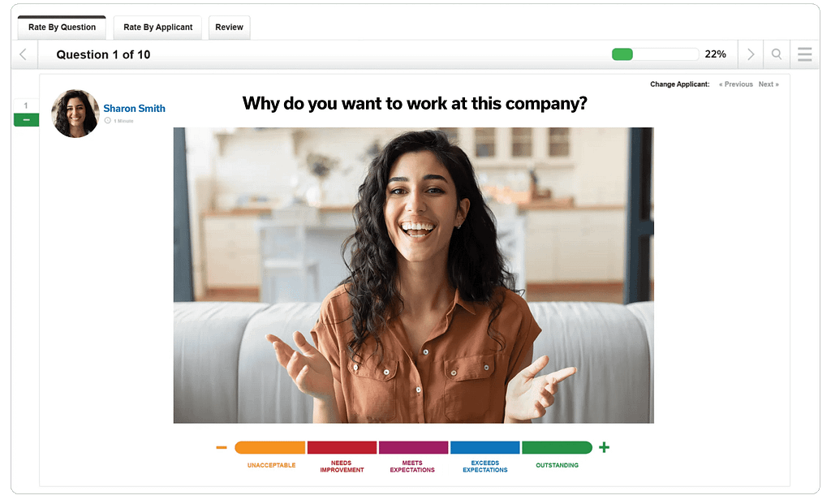Select Meets Expectations purple rating
The width and height of the screenshot is (831, 504).
pos(413,448)
